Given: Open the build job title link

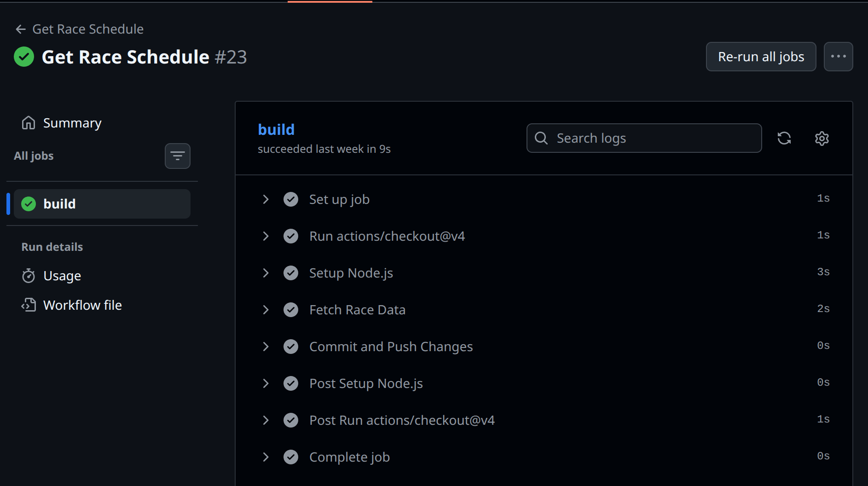Looking at the screenshot, I should [x=276, y=130].
